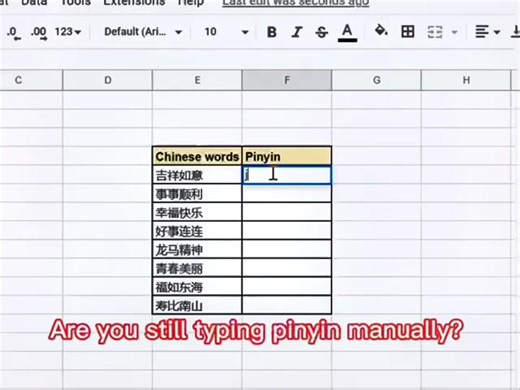The image size is (520, 390).
Task: Expand the merge cells options arrow
Action: (454, 32)
